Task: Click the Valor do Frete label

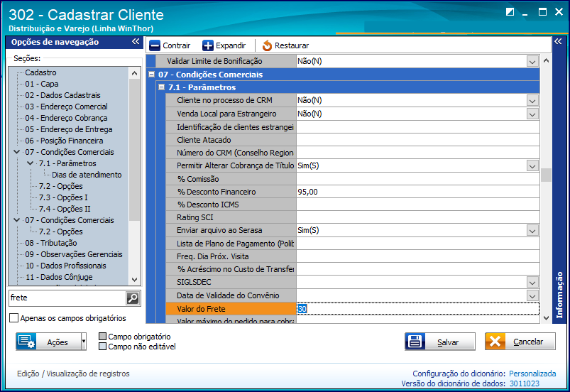Action: click(x=201, y=309)
